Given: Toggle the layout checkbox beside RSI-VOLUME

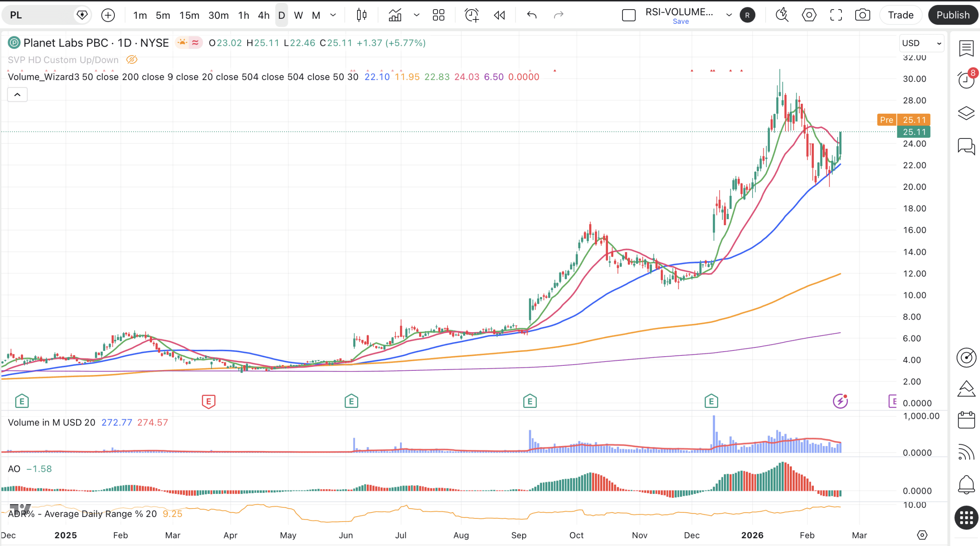Looking at the screenshot, I should [629, 15].
